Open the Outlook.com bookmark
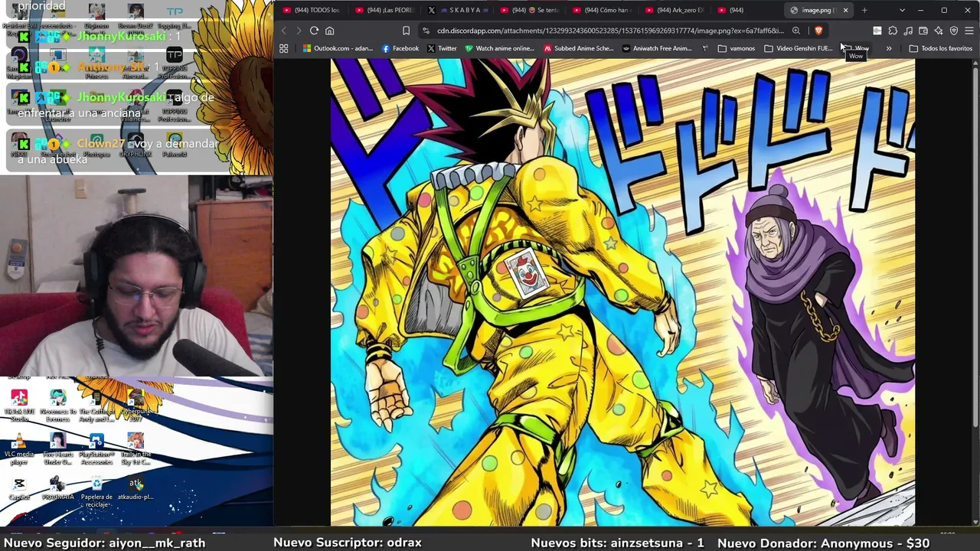 [338, 48]
